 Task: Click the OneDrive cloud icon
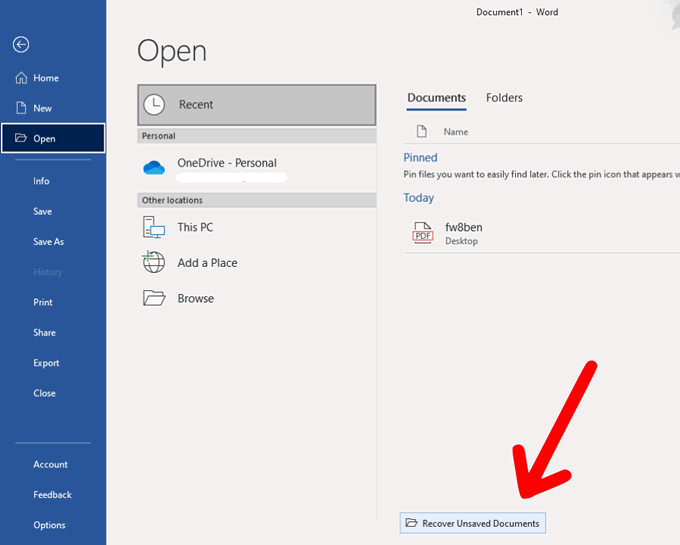click(x=153, y=167)
